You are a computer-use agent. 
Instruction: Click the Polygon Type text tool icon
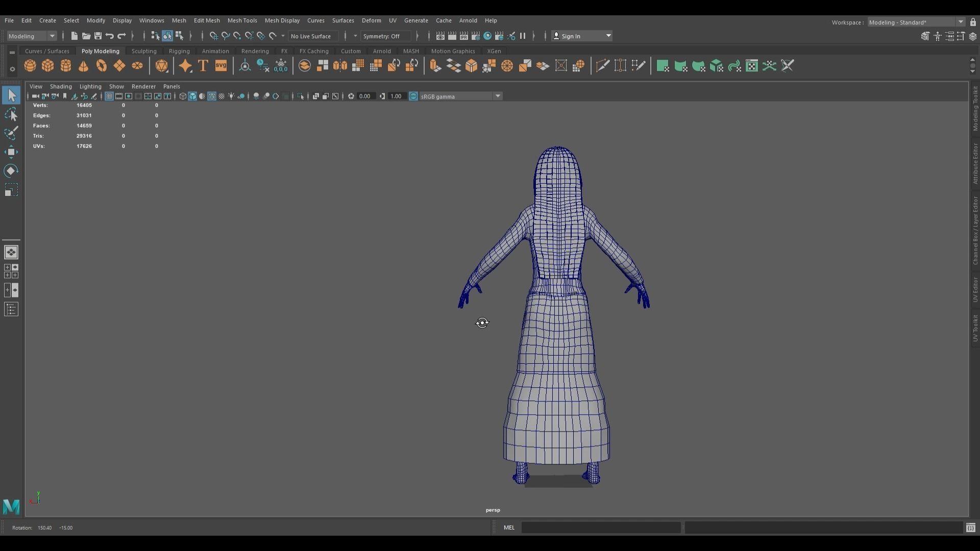203,66
